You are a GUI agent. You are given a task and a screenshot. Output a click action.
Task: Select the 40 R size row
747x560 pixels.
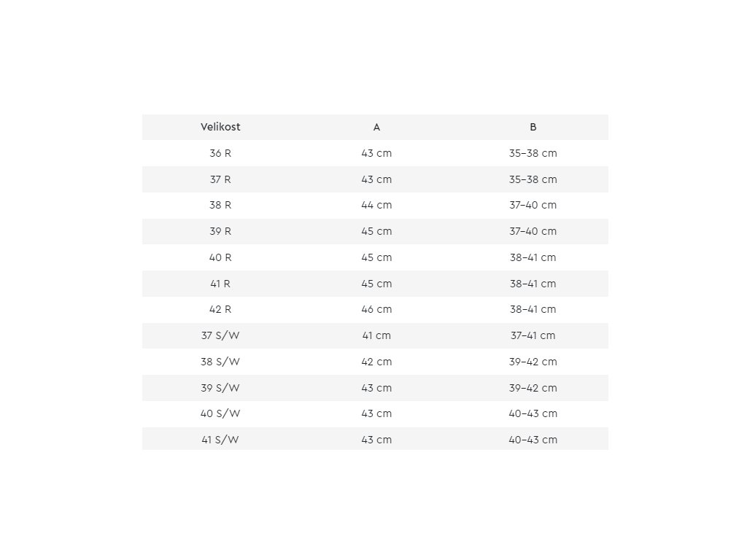(x=376, y=257)
